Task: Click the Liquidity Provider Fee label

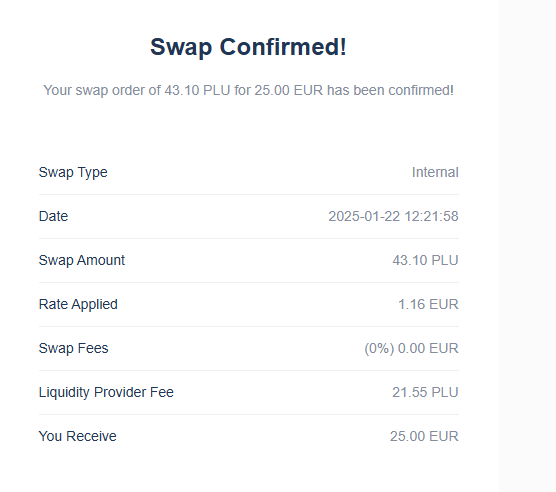Action: [x=106, y=392]
